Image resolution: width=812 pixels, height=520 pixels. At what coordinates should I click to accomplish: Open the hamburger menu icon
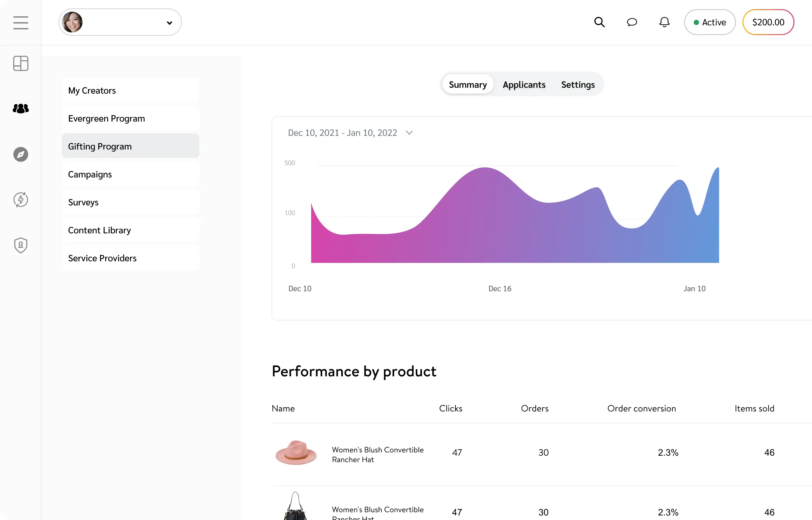(20, 23)
